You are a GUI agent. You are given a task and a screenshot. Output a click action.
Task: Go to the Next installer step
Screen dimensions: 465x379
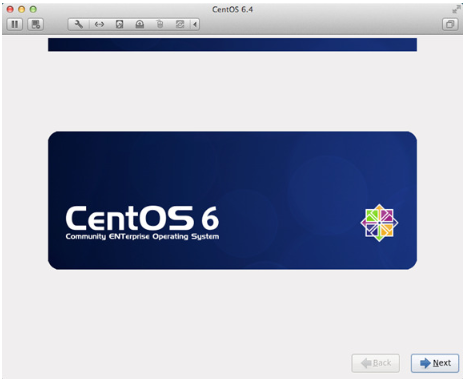click(435, 363)
